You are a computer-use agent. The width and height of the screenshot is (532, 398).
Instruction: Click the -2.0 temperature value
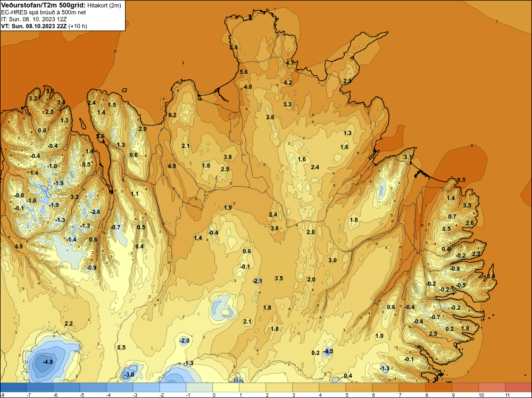pyautogui.click(x=184, y=341)
